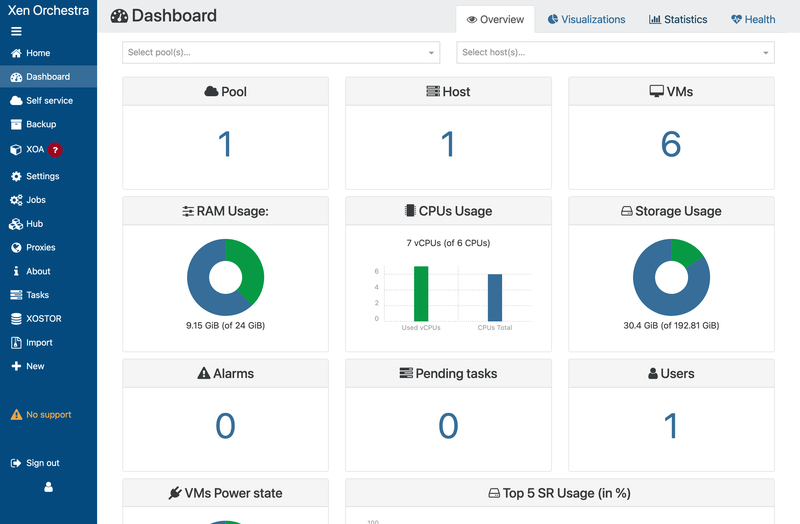Click the No support warning link

coord(41,415)
